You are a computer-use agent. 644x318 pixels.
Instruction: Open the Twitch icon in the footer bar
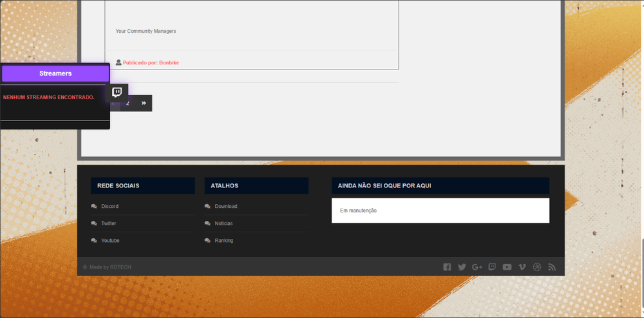coord(492,267)
